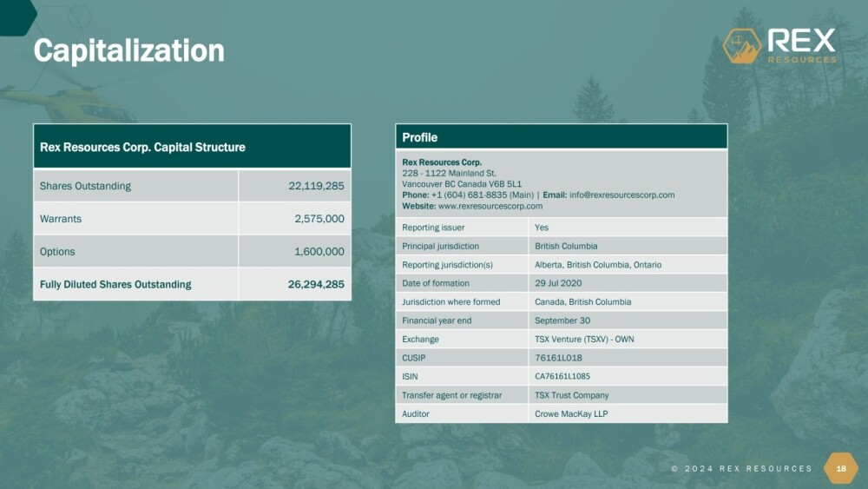This screenshot has height=489, width=868.
Task: Select the CUSIP number 76161L018
Action: click(558, 358)
